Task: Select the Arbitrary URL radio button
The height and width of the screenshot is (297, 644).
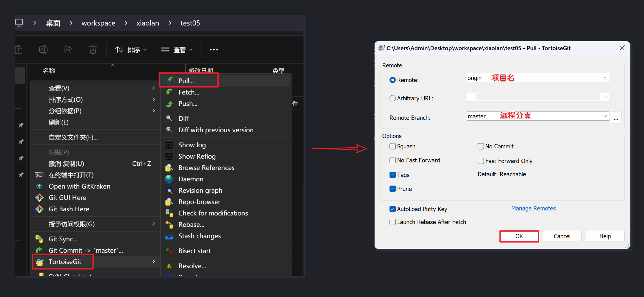Action: pyautogui.click(x=392, y=98)
